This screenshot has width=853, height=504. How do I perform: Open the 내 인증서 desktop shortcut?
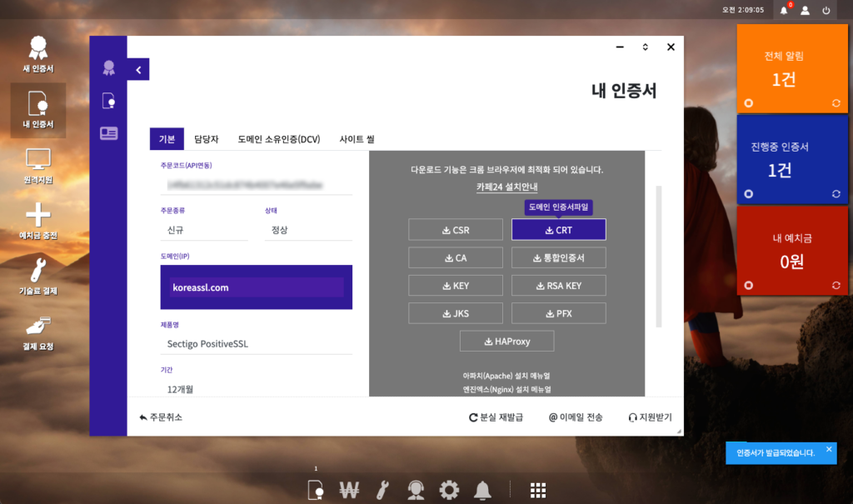click(x=38, y=110)
